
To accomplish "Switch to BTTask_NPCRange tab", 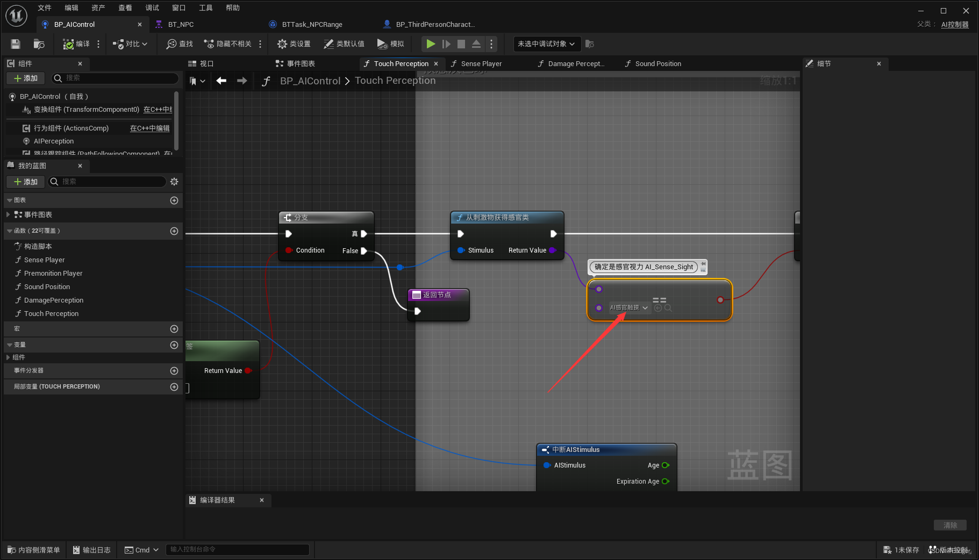I will (x=312, y=25).
